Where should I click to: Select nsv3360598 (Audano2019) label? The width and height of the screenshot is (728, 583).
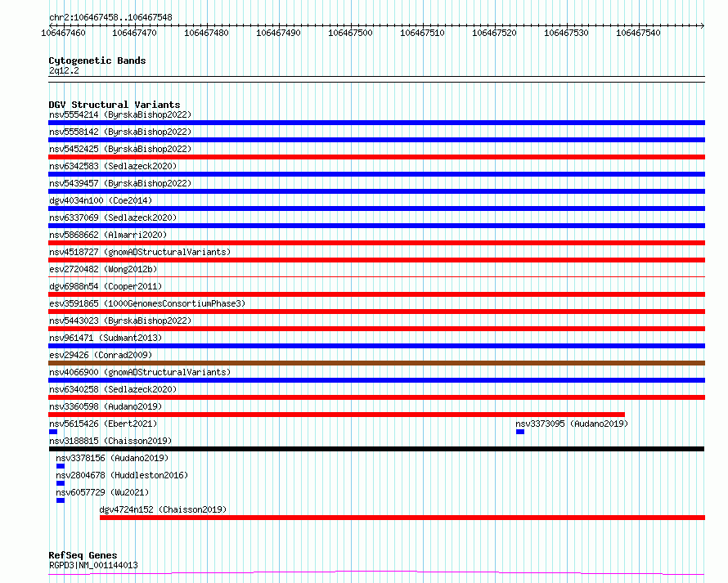(106, 406)
